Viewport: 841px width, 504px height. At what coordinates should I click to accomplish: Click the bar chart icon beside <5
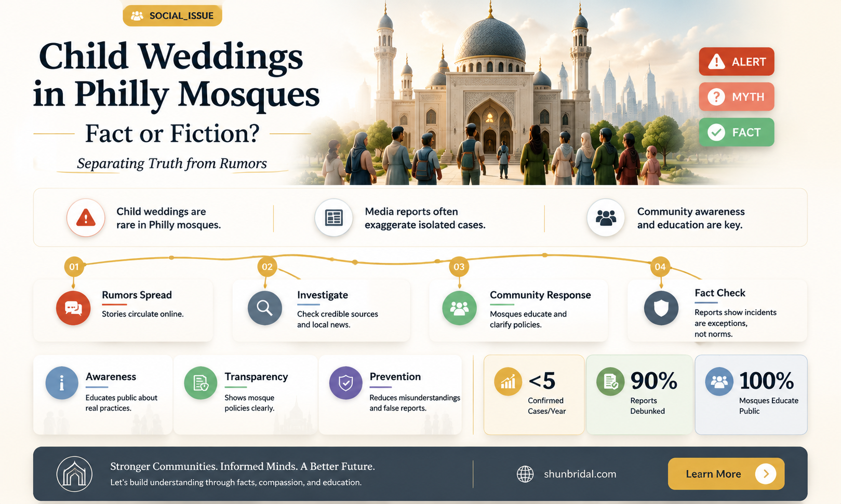[508, 382]
